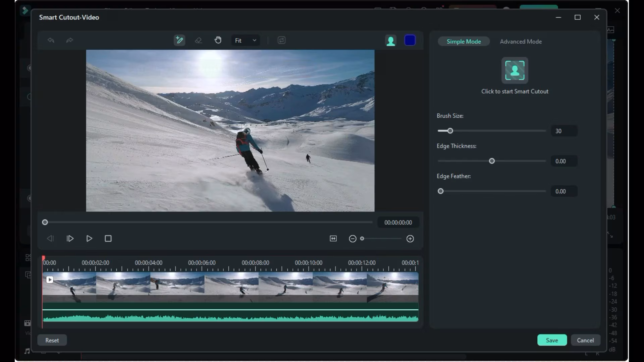
Task: Open the Fit zoom dropdown
Action: click(246, 41)
